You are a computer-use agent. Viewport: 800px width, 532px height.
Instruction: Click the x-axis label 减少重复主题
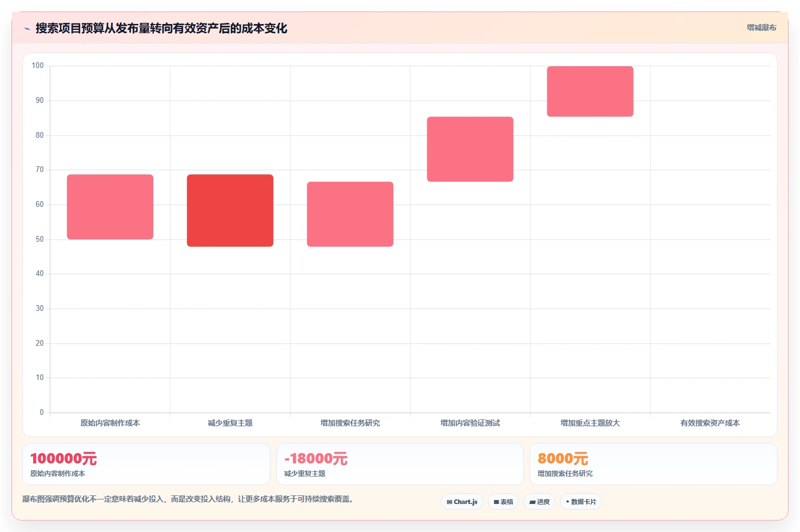tap(230, 423)
